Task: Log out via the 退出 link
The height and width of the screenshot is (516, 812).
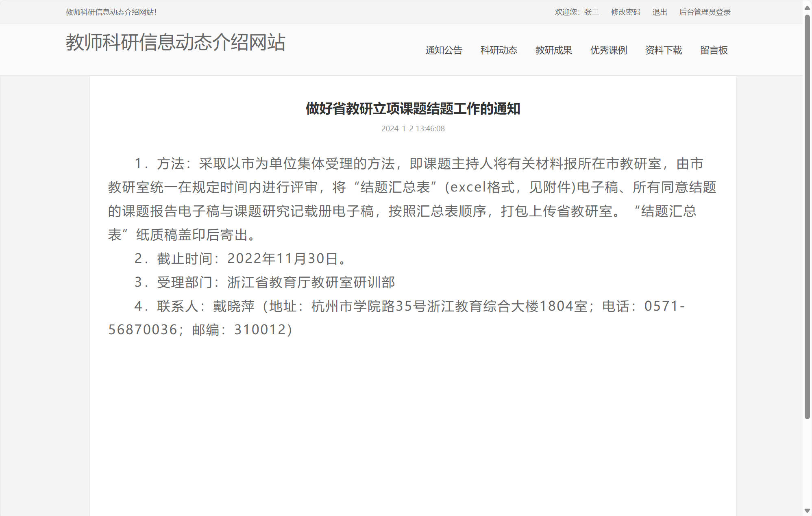Action: point(660,12)
